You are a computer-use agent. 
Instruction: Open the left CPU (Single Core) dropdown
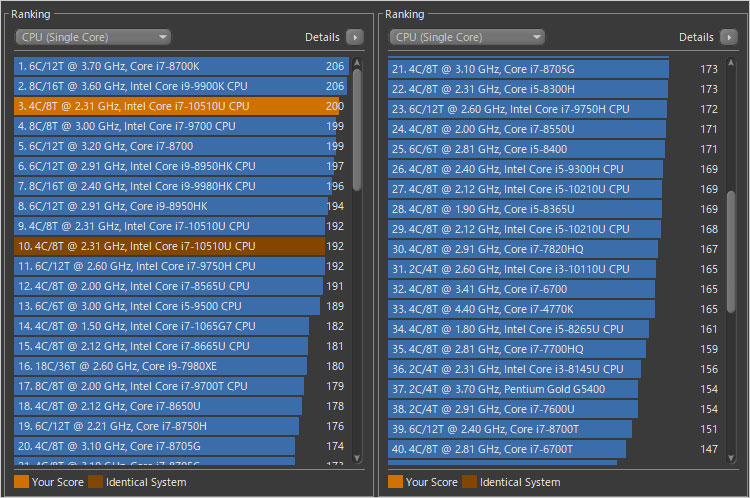[x=93, y=37]
